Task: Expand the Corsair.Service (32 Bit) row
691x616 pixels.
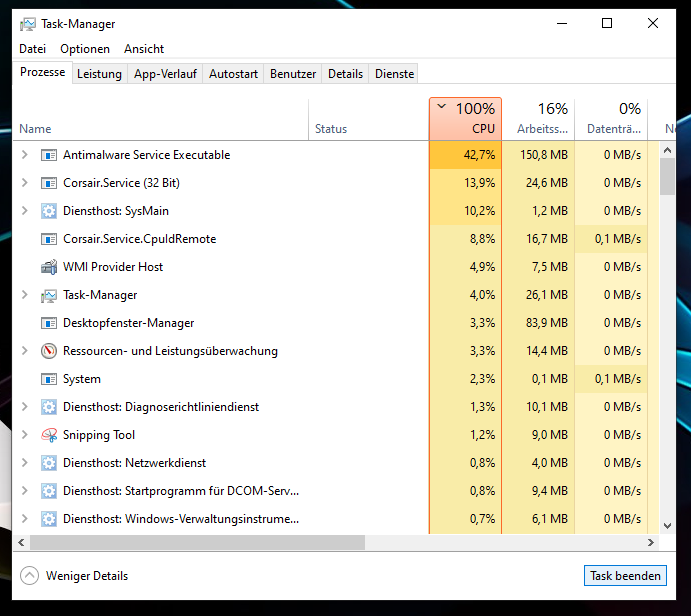Action: (x=25, y=182)
